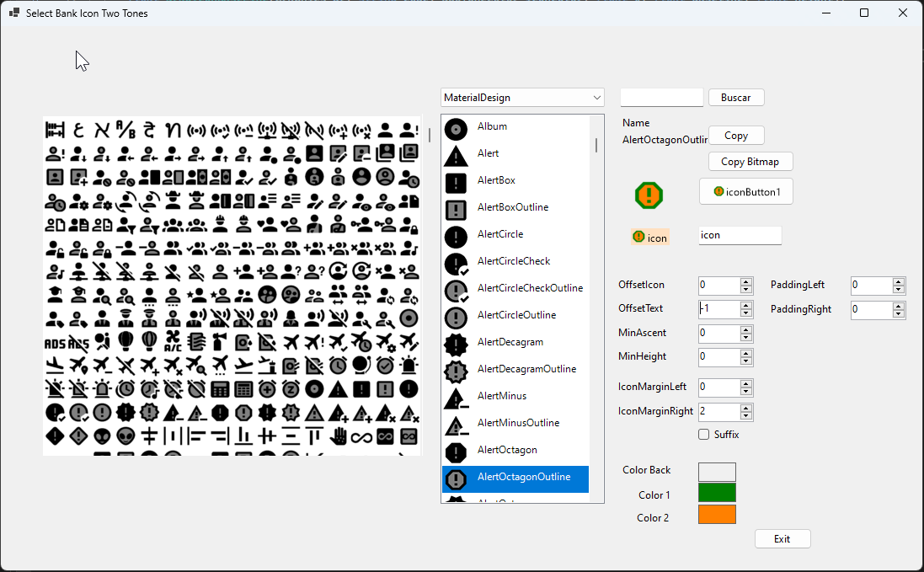Click the small orange icon button labeled icon

point(649,237)
